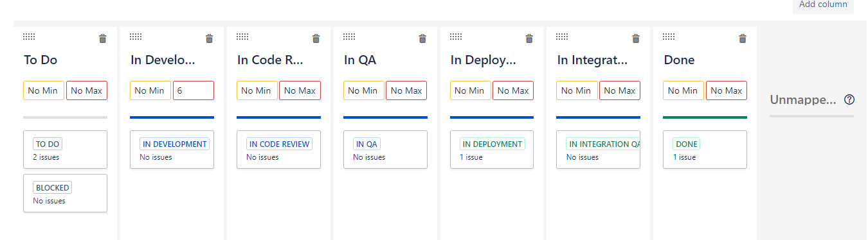
Task: Select the IN CODE REVIEW status card
Action: point(278,150)
